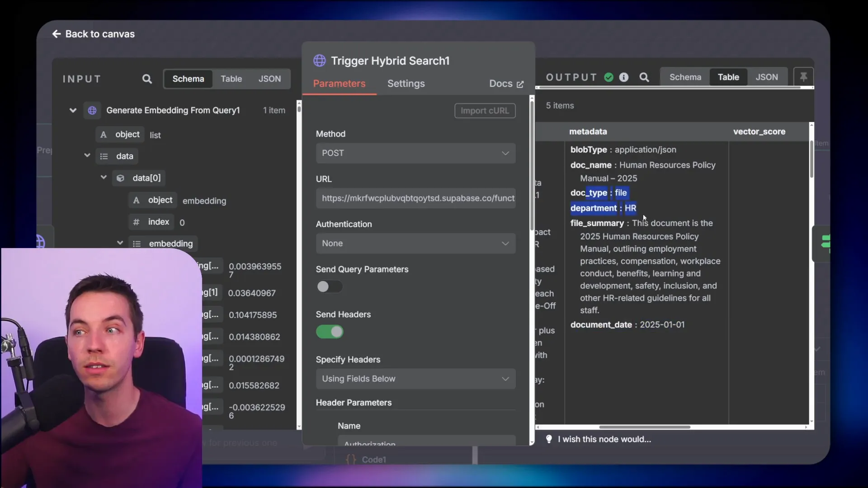Click the globe icon next to Trigger Hybrid Search1

coord(320,61)
